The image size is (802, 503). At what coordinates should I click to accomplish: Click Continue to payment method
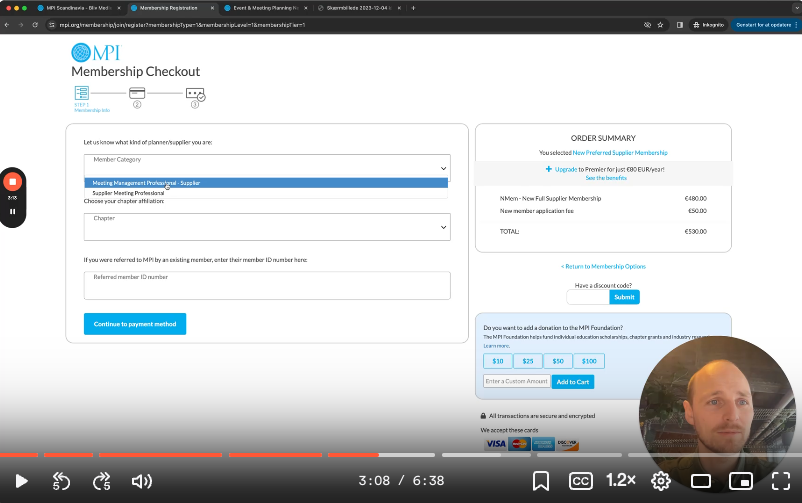point(134,324)
